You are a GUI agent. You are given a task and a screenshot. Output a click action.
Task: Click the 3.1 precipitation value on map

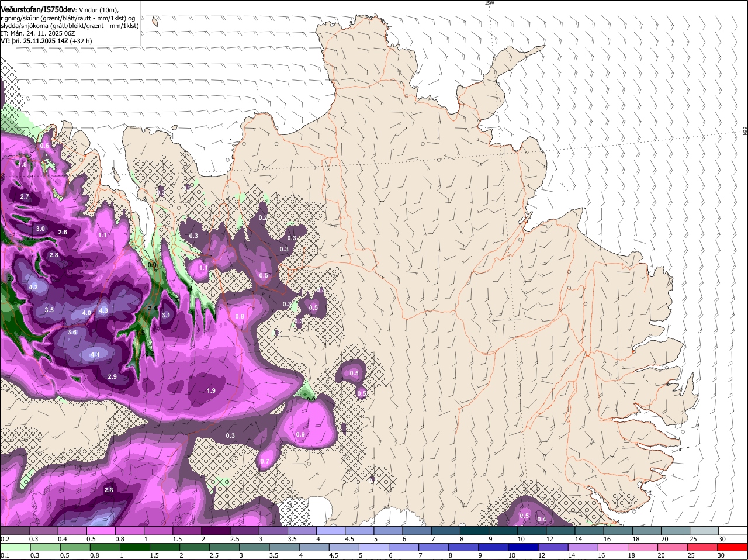166,315
